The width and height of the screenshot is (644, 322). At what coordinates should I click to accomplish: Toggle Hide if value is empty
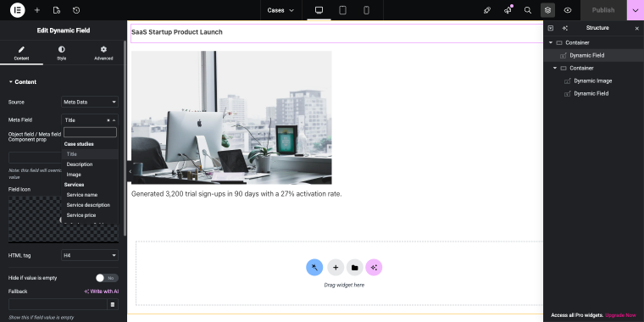click(x=107, y=278)
